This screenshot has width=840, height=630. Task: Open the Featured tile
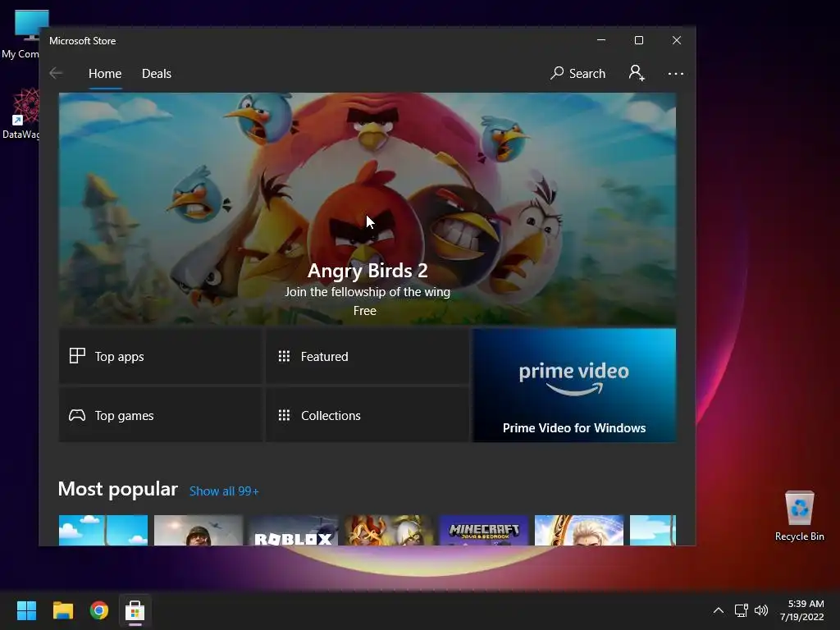(x=367, y=356)
